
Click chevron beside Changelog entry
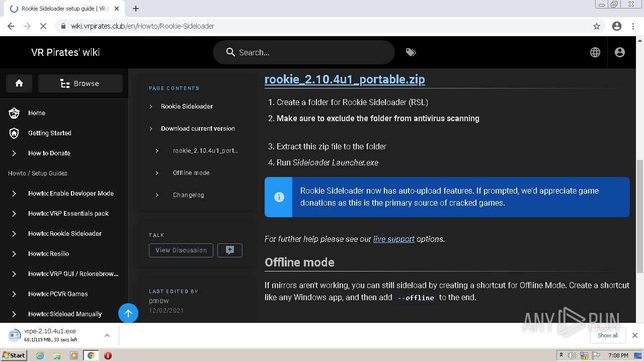(157, 195)
